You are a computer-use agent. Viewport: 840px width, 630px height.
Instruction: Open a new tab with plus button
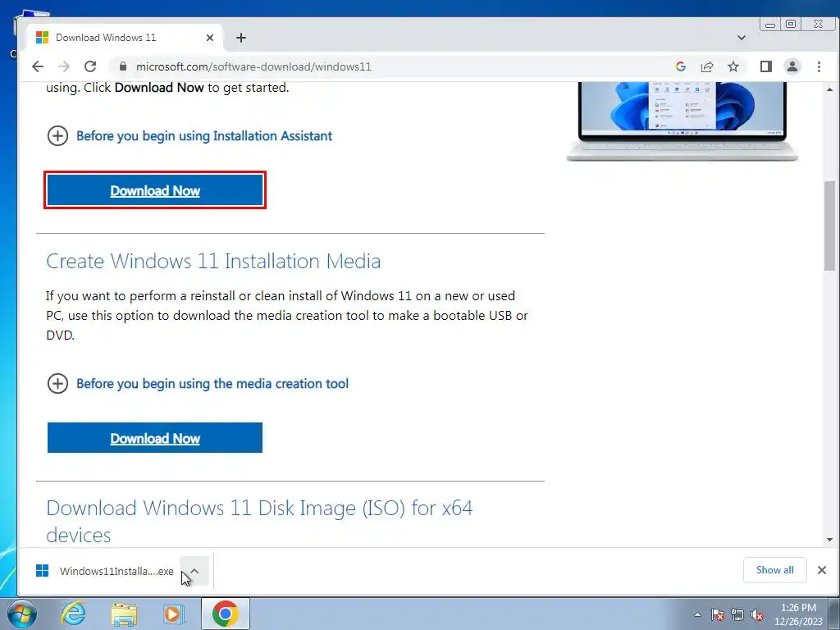pyautogui.click(x=241, y=38)
